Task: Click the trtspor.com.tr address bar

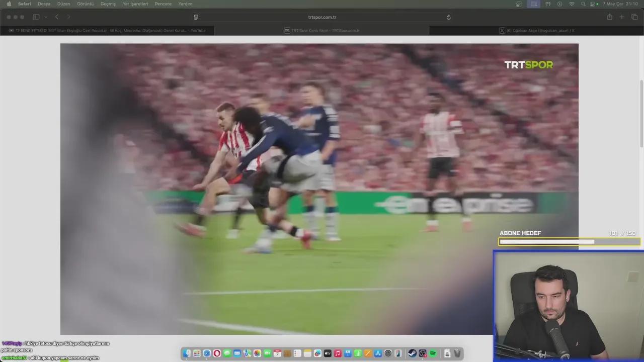Action: (322, 17)
